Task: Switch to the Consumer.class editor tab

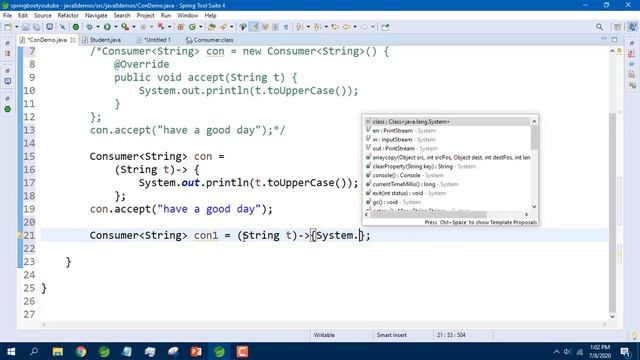Action: coord(209,40)
